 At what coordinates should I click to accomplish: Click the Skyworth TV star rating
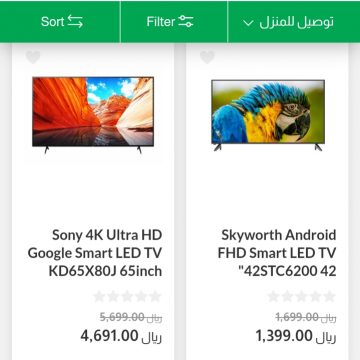pos(301,296)
